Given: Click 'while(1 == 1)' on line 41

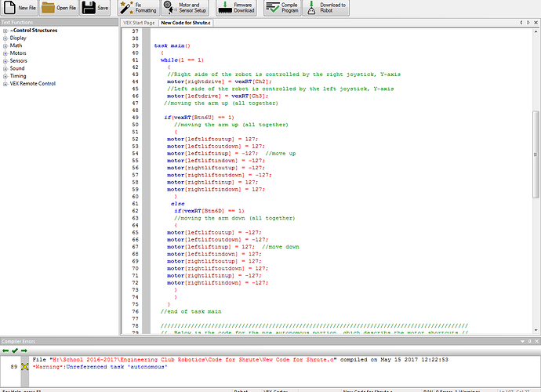Looking at the screenshot, I should 182,60.
